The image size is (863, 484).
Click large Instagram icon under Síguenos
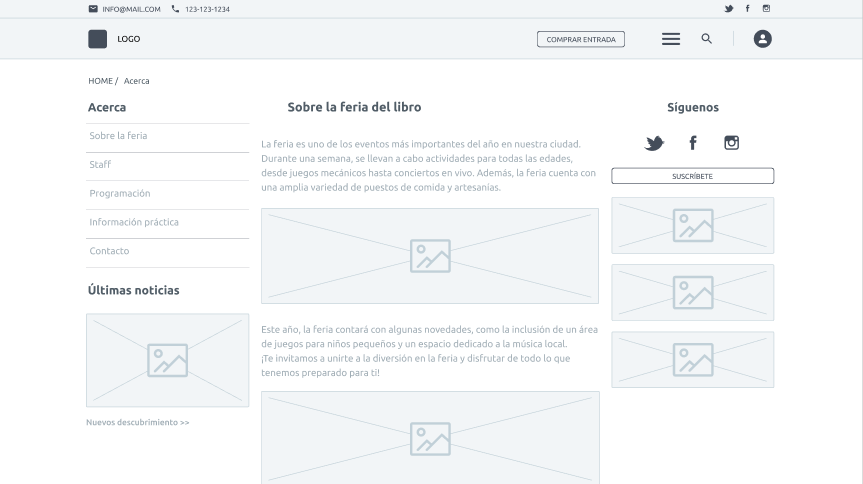tap(731, 143)
